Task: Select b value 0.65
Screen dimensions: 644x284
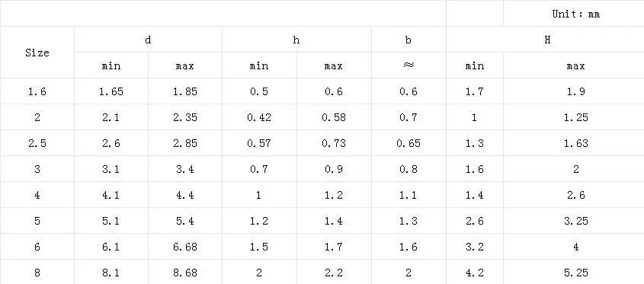Action: (409, 143)
